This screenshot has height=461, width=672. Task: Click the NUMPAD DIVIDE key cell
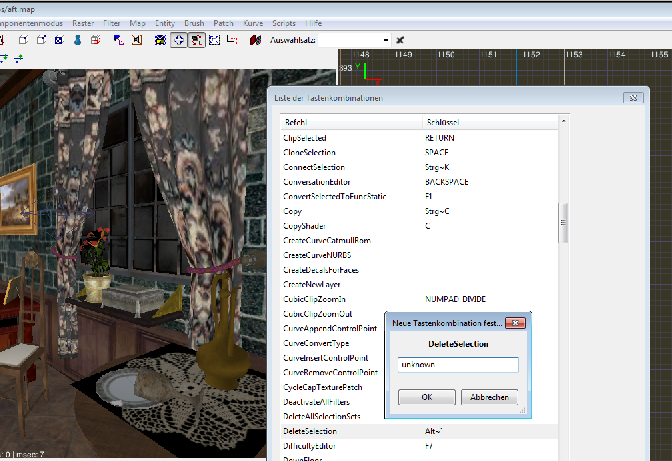(x=455, y=299)
